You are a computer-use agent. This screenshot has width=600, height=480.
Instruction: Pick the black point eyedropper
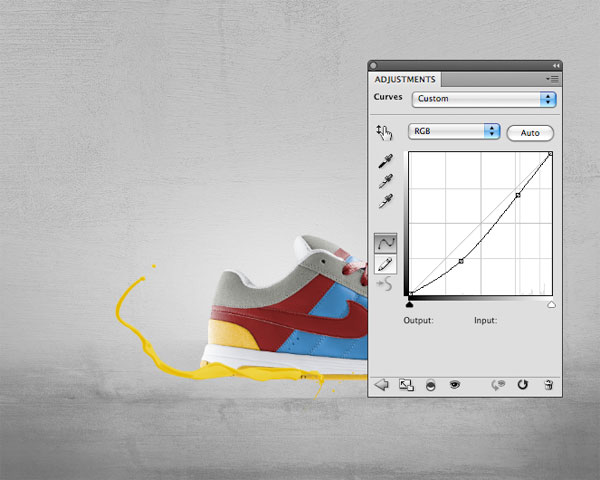385,161
